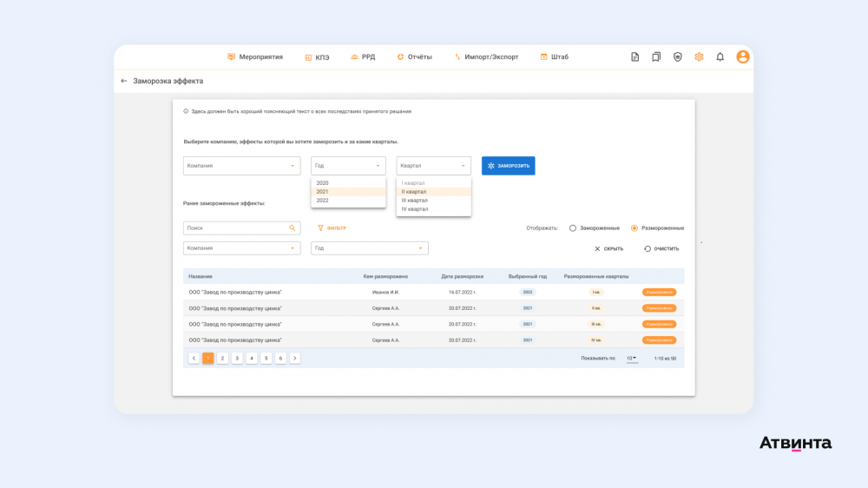
Task: Click the Фильтр button
Action: (332, 228)
